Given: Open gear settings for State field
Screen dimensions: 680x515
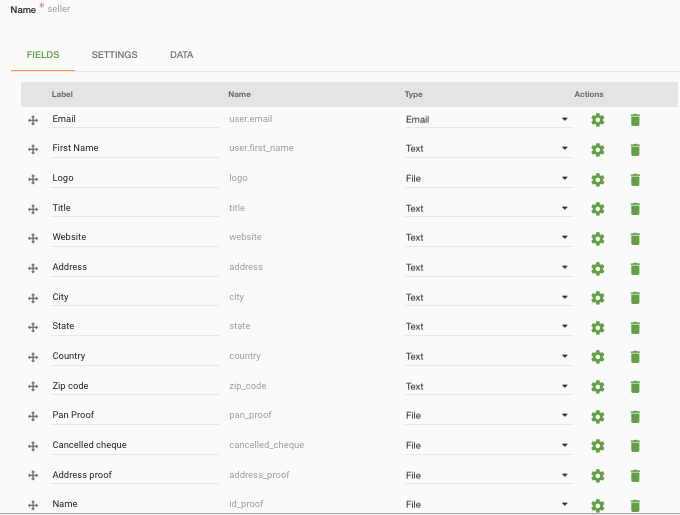Looking at the screenshot, I should coord(598,328).
